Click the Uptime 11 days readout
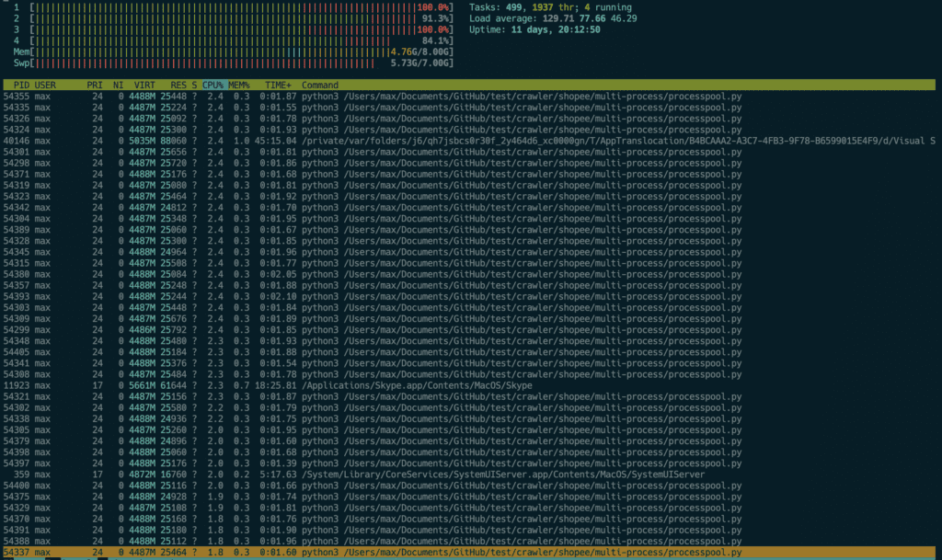 (x=534, y=29)
